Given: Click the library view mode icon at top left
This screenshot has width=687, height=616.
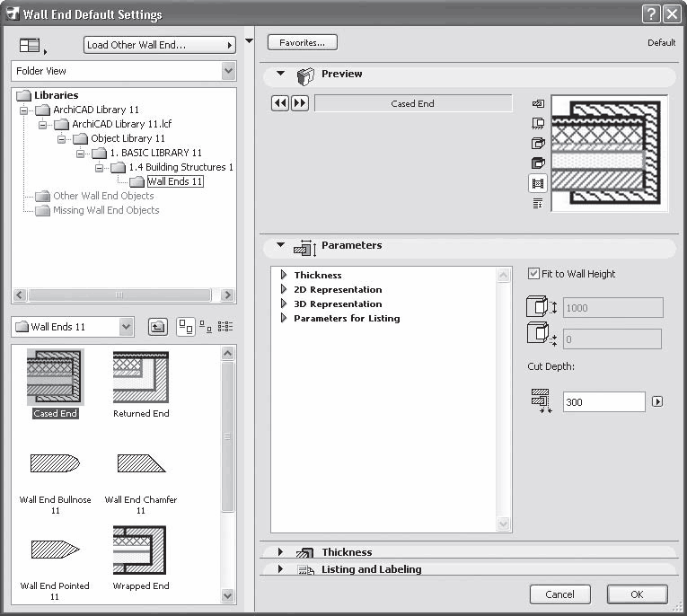Looking at the screenshot, I should tap(31, 45).
